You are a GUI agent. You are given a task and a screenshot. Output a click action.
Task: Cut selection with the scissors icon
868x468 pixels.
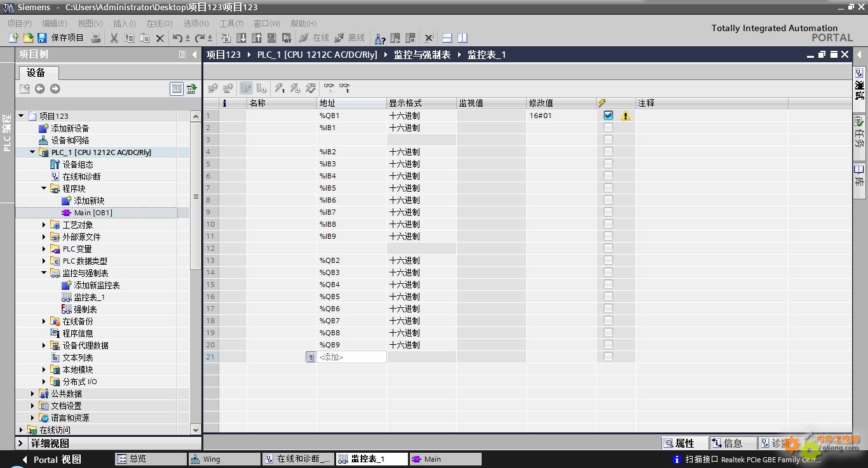[114, 38]
